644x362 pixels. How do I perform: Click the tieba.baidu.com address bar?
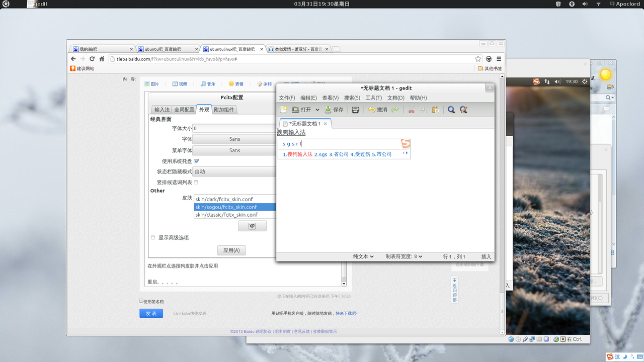[x=296, y=59]
